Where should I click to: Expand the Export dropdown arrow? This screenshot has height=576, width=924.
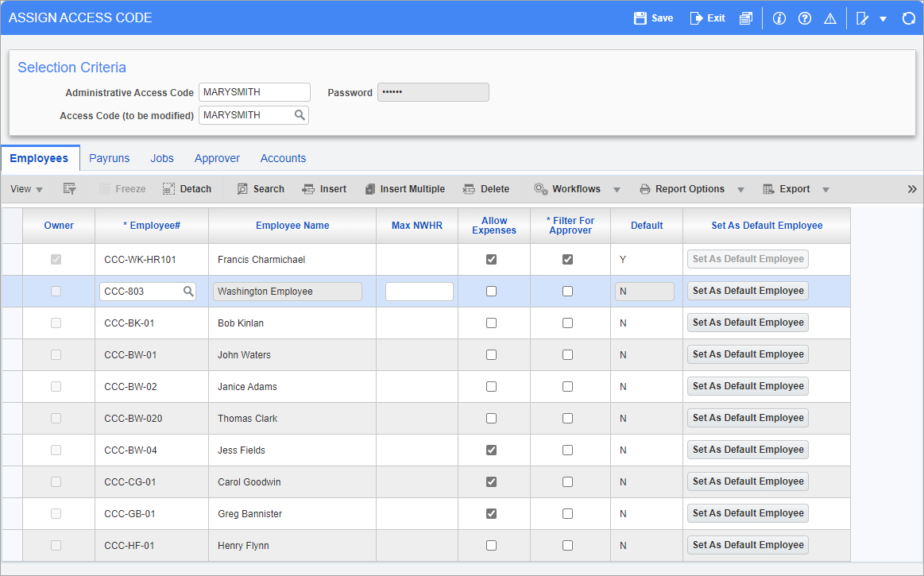click(x=825, y=189)
